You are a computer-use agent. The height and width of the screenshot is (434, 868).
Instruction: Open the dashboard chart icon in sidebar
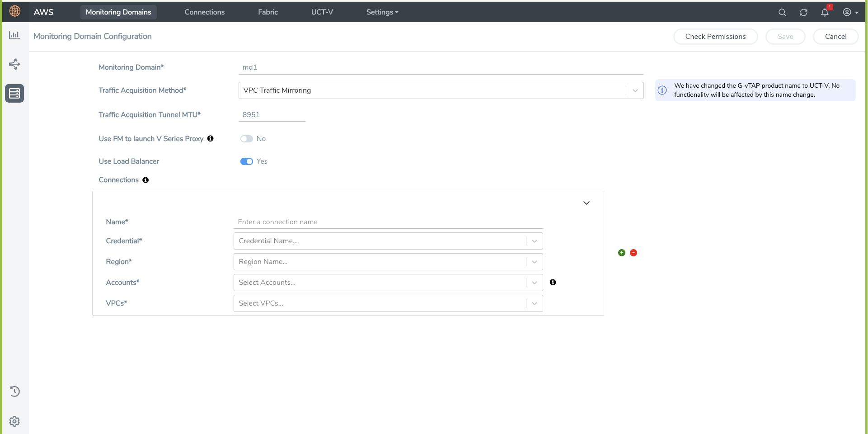[x=14, y=35]
